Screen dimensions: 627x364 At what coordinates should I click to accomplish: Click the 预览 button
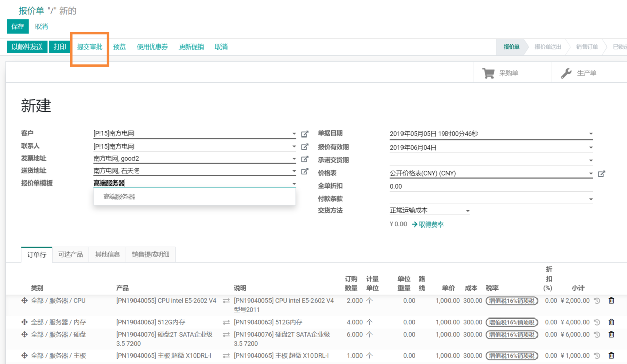point(119,47)
